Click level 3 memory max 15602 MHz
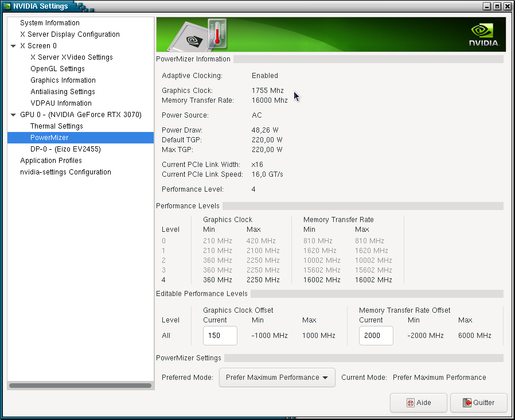Viewport: 515px width, 420px height. 373,270
